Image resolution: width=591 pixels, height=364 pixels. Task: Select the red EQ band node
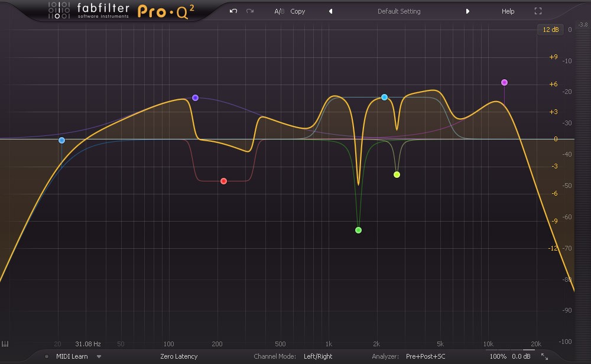pos(223,181)
